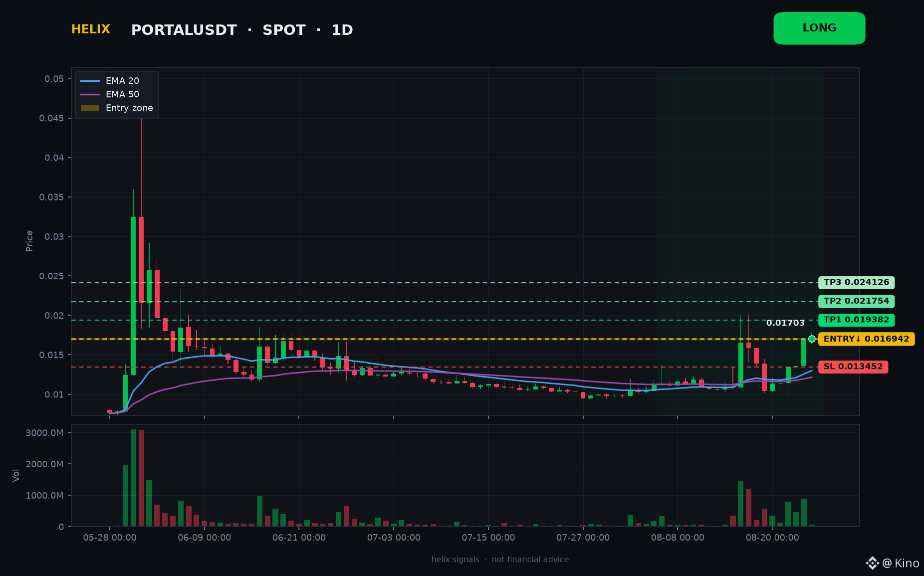Viewport: 924px width, 576px height.
Task: Click the current price dot on the entry line
Action: [812, 339]
